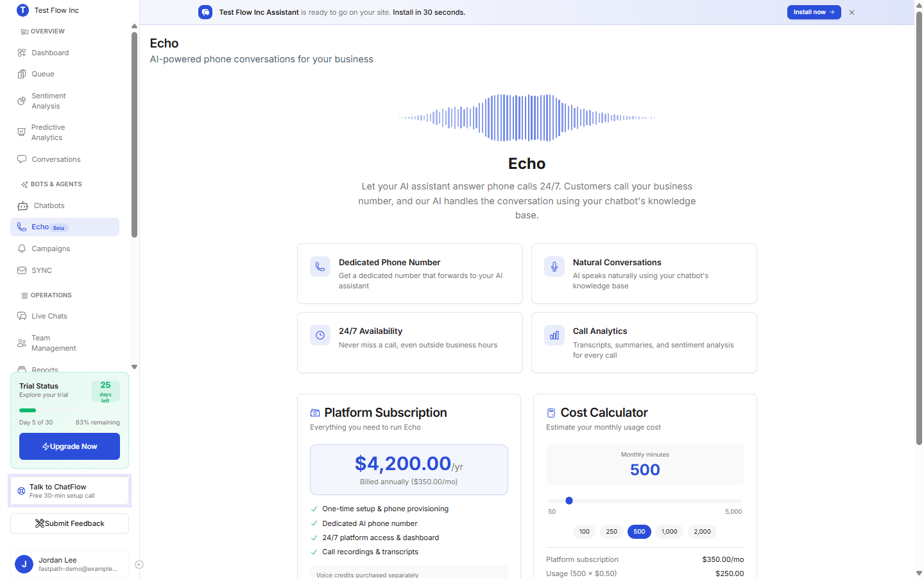
Task: Click the sidebar scroll up arrow
Action: [x=134, y=26]
